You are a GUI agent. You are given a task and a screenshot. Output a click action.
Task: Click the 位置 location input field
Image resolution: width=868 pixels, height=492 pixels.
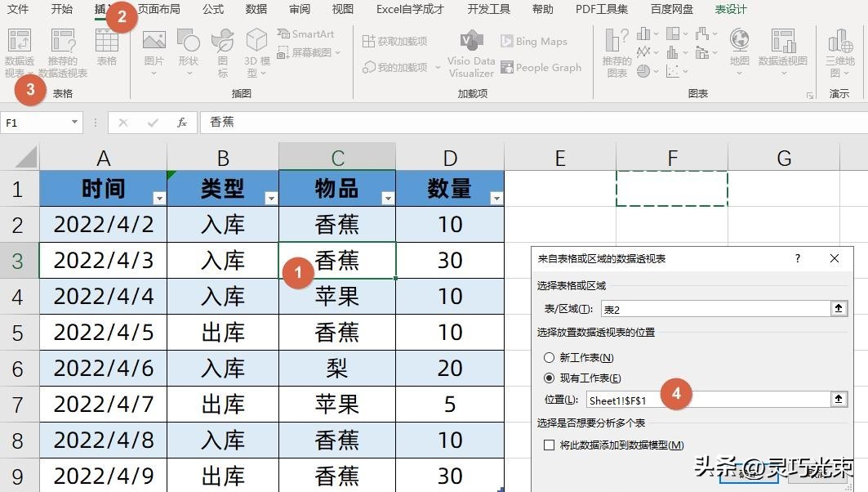706,400
